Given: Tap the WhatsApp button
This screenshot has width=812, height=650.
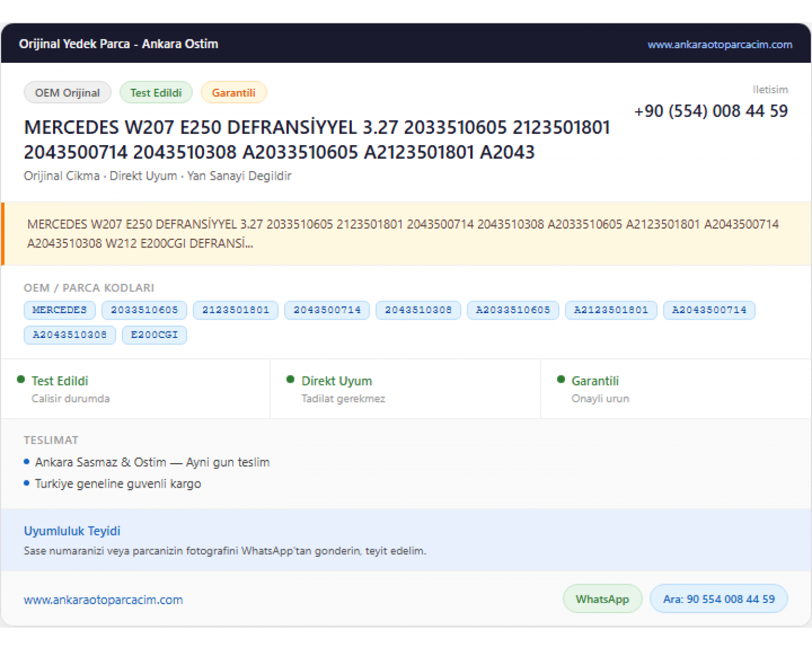Looking at the screenshot, I should click(x=603, y=599).
